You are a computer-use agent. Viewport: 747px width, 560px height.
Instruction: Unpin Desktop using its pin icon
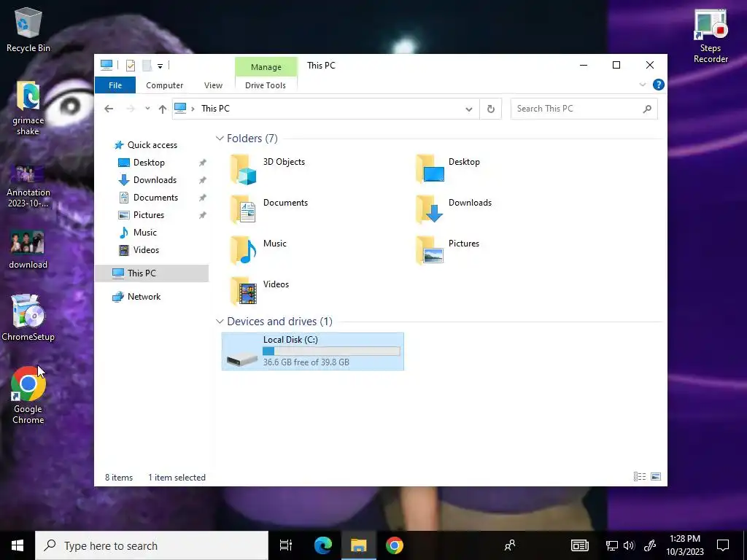[203, 163]
